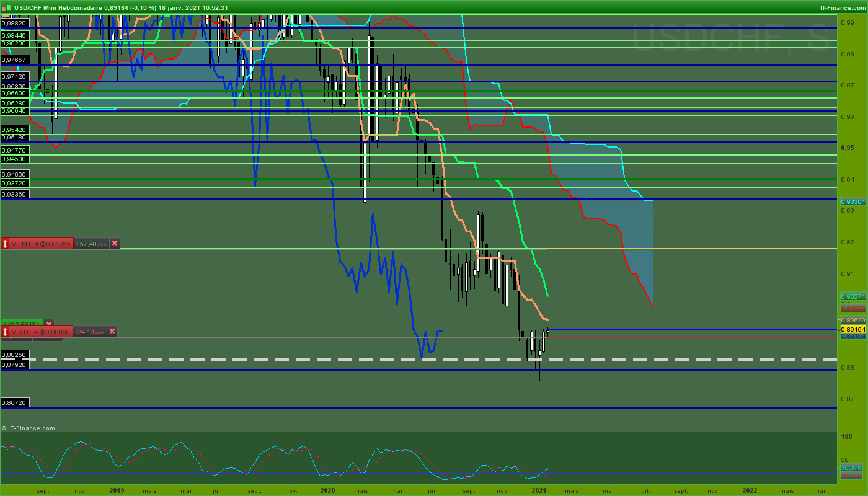Click the 0,86720 support level label
The width and height of the screenshot is (868, 496).
15,402
